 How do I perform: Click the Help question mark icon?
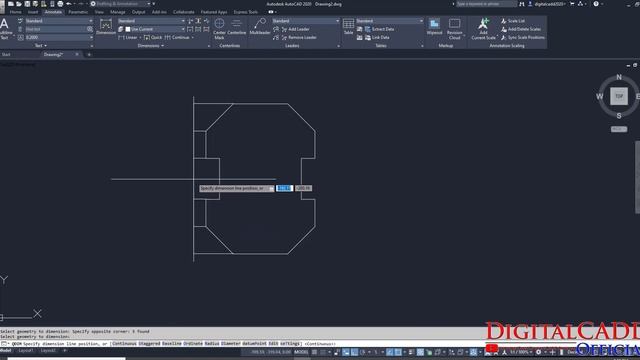[596, 4]
